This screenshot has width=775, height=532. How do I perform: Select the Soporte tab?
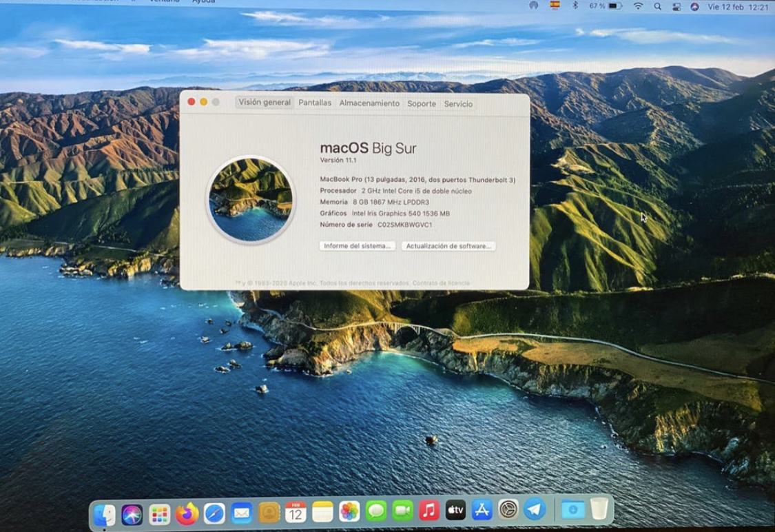[422, 104]
